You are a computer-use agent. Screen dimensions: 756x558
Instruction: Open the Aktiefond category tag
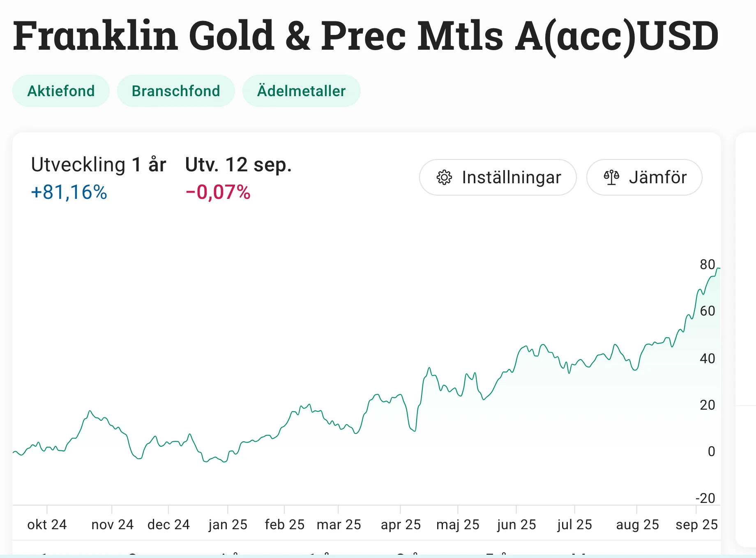(61, 91)
